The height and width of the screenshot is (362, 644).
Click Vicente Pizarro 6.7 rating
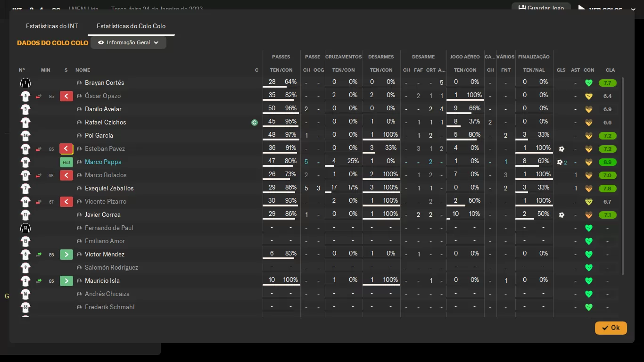(x=607, y=202)
